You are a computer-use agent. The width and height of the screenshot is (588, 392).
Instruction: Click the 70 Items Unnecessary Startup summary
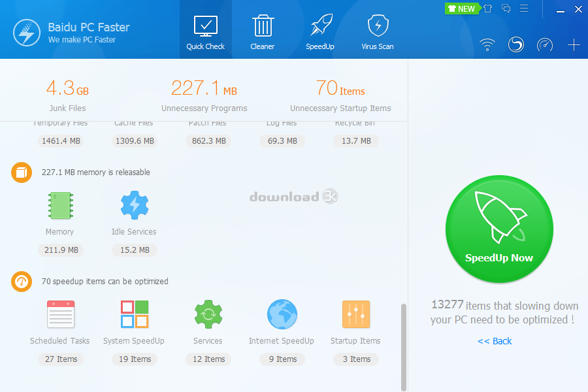click(x=340, y=95)
